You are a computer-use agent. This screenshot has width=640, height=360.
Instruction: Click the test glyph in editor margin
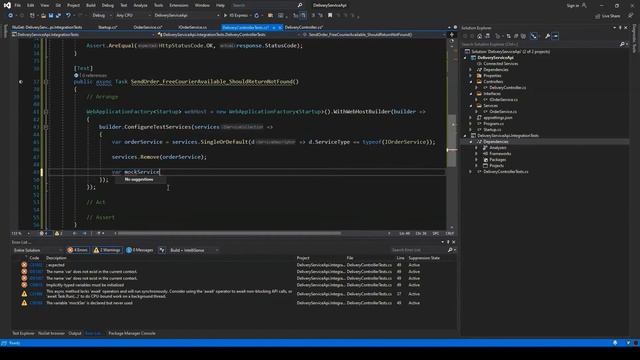tap(21, 82)
